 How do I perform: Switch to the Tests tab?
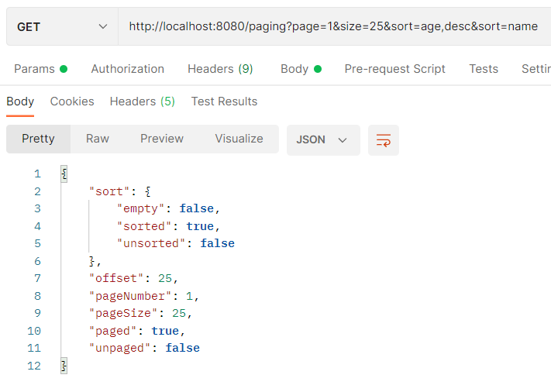coord(484,69)
